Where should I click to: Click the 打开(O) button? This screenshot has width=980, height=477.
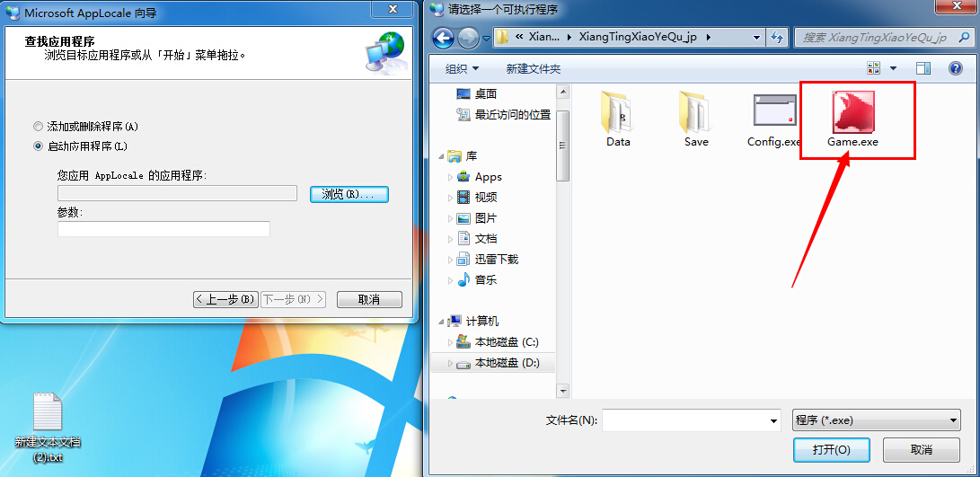(831, 449)
